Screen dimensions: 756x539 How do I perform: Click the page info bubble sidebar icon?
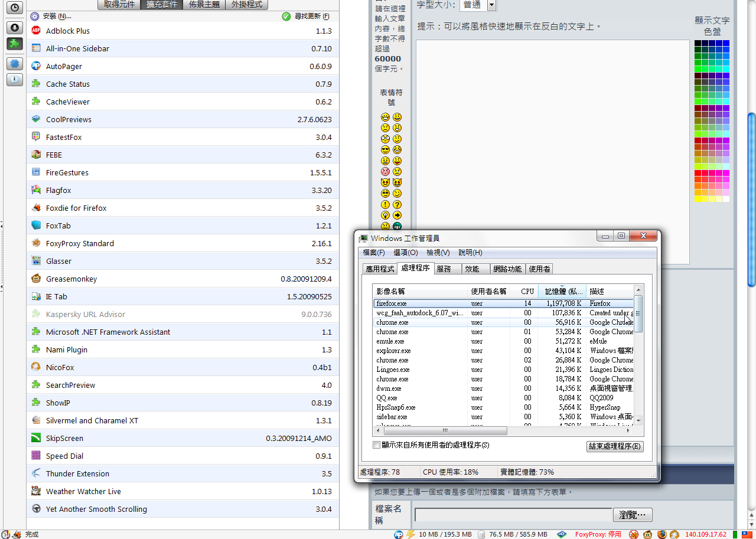tap(15, 80)
